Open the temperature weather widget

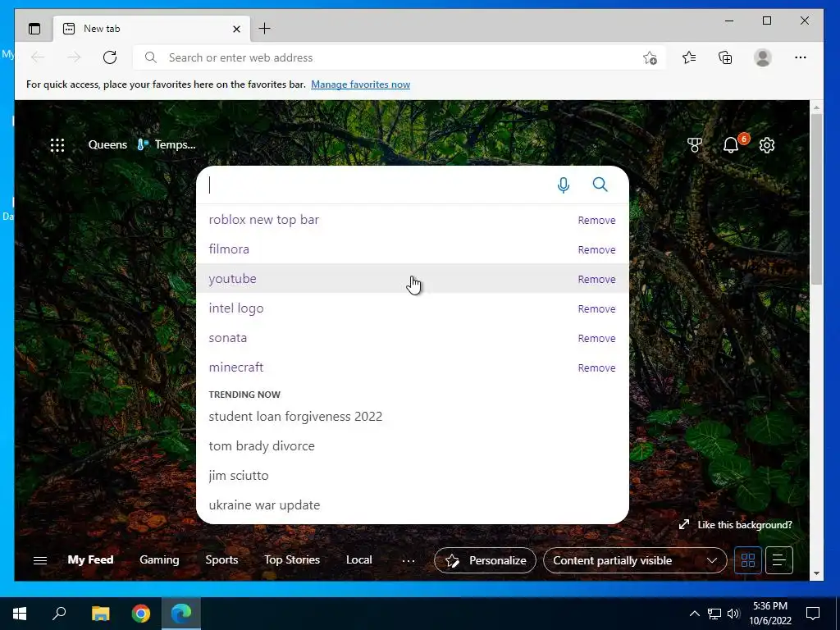[167, 144]
